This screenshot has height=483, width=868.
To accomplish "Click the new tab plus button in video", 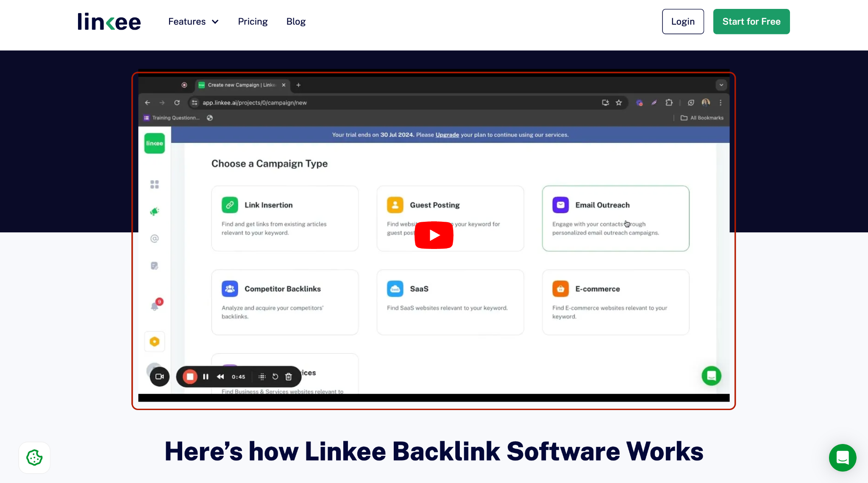I will point(298,85).
